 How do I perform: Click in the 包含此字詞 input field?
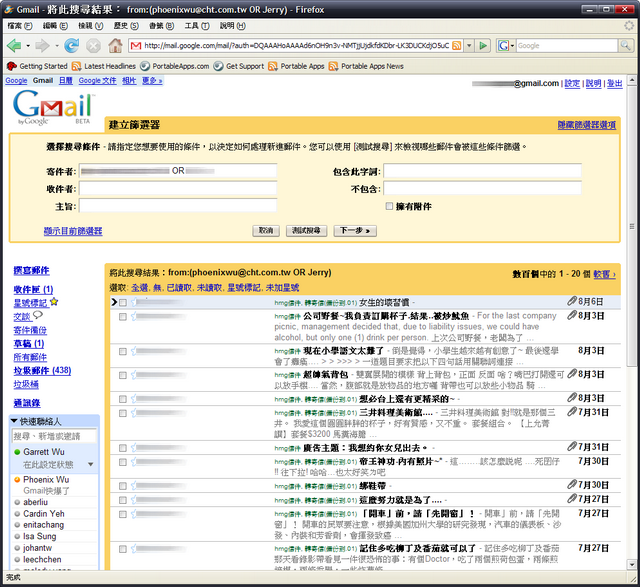(482, 171)
